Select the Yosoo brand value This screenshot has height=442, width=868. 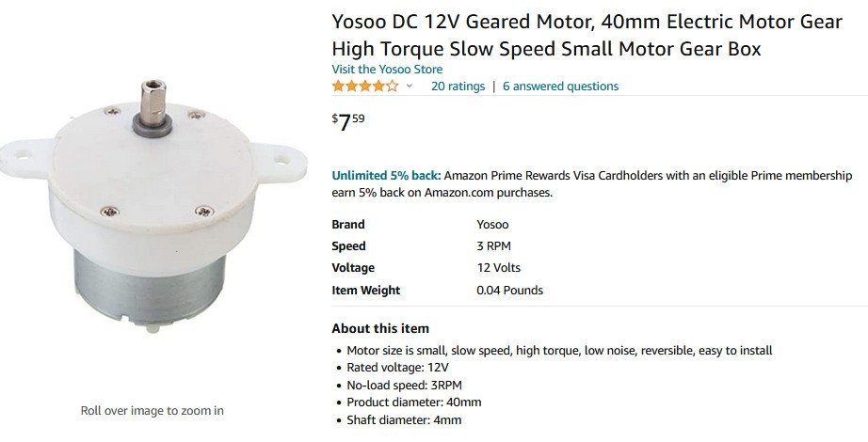coord(493,225)
